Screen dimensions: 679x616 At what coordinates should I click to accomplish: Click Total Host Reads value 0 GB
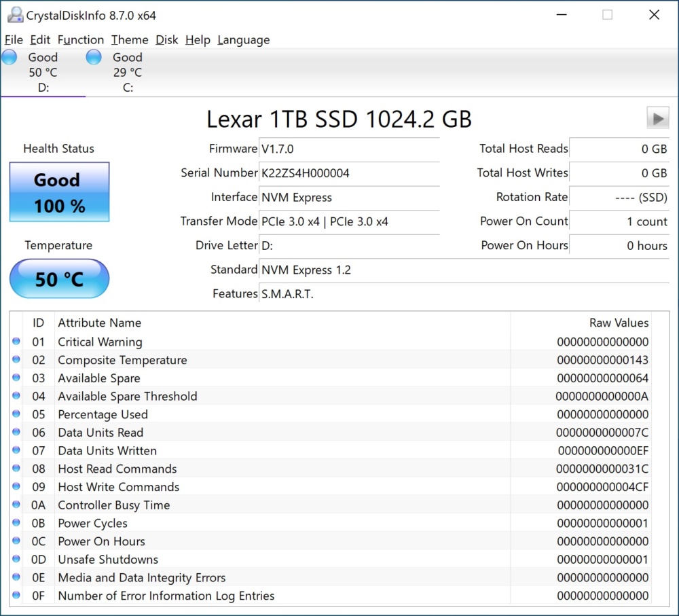(x=619, y=149)
